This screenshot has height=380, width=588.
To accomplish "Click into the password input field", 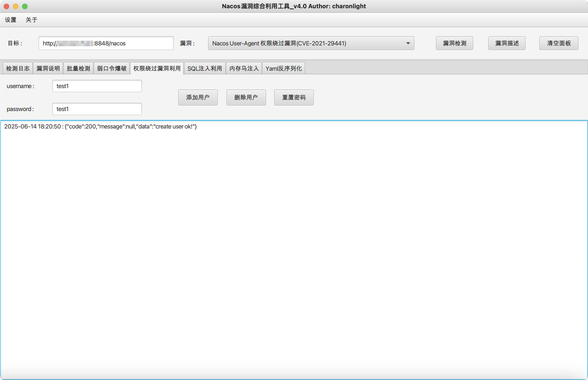I will [97, 109].
